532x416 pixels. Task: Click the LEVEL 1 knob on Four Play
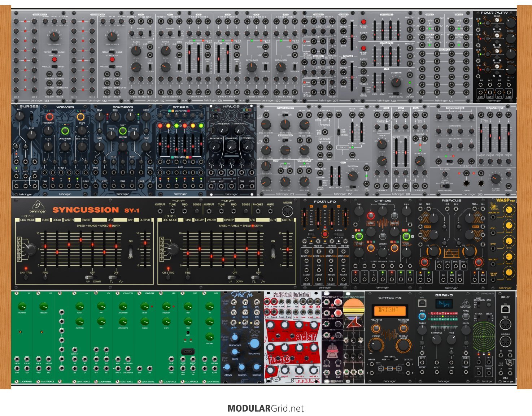point(510,23)
